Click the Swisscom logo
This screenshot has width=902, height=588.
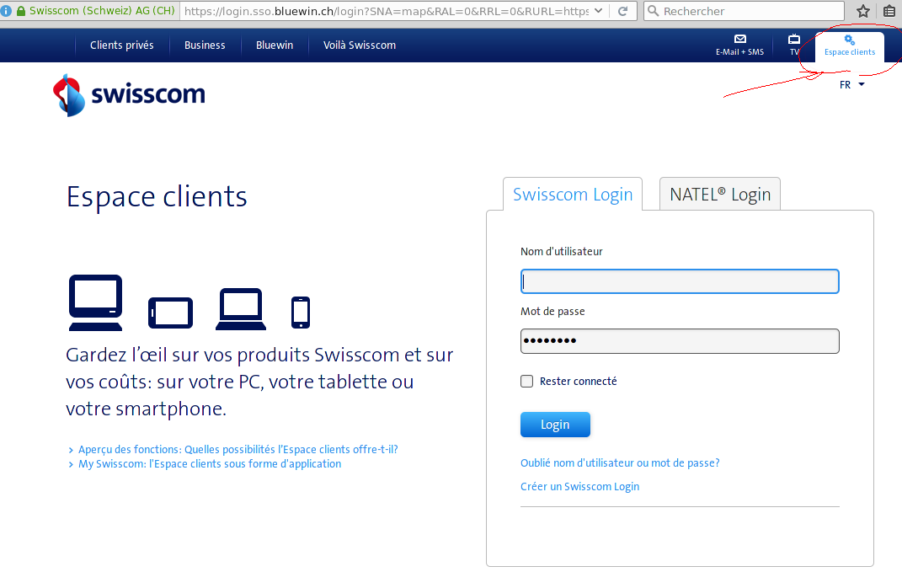coord(129,94)
